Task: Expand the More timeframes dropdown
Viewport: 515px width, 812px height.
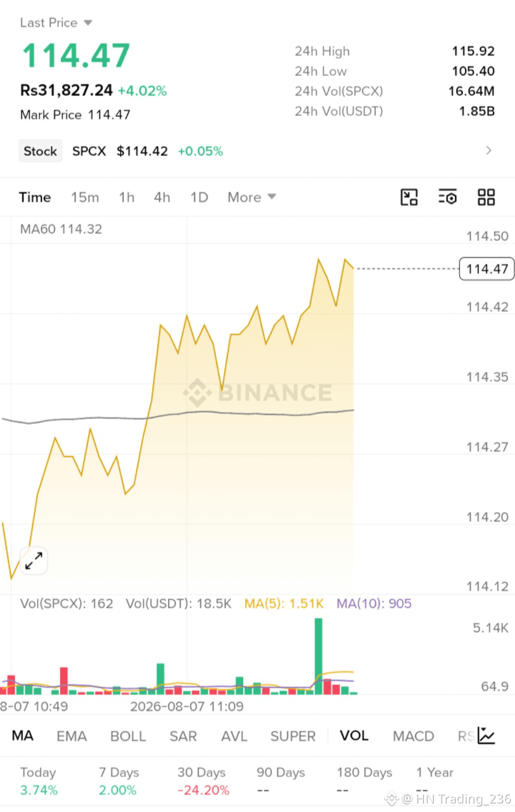Action: click(252, 197)
